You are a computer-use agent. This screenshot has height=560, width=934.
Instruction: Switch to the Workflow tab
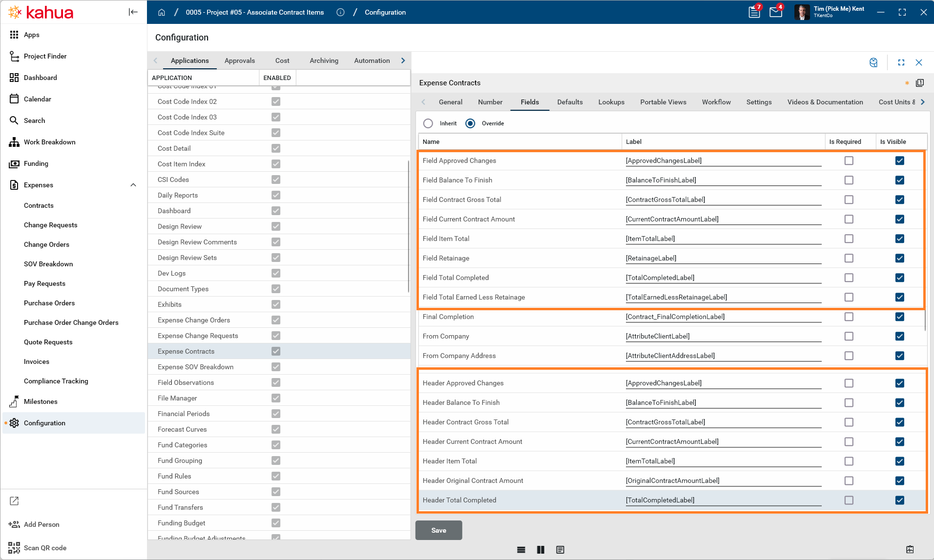pos(716,102)
